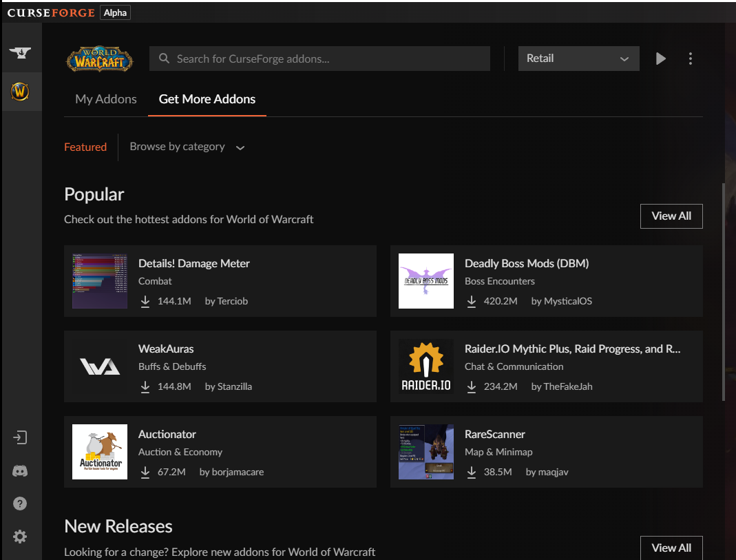The width and height of the screenshot is (736, 560).
Task: Click author name MysticalOS
Action: 568,302
